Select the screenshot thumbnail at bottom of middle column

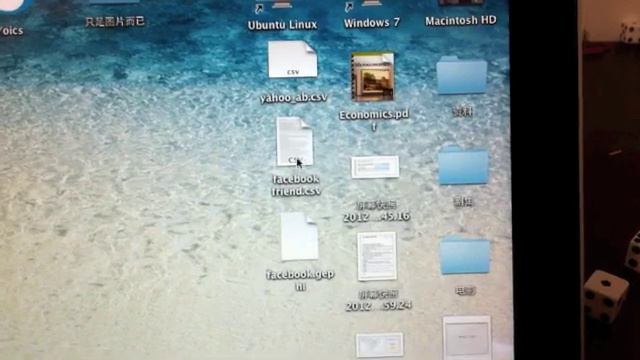click(380, 344)
